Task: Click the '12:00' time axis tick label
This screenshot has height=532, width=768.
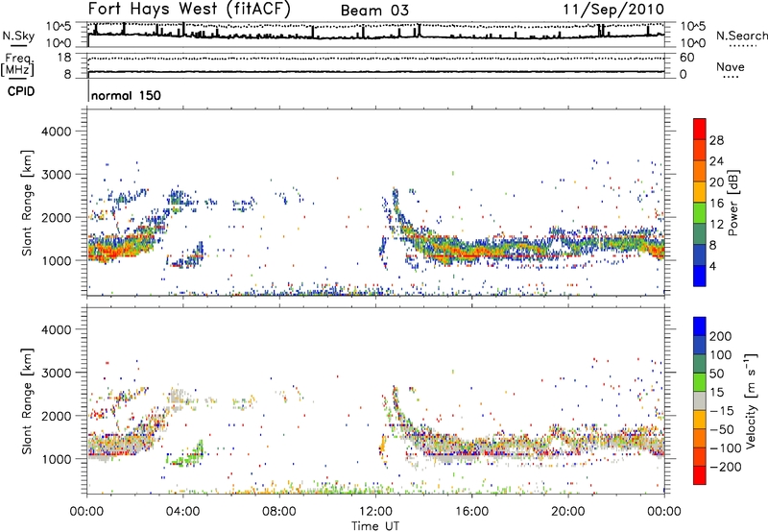Action: [375, 512]
